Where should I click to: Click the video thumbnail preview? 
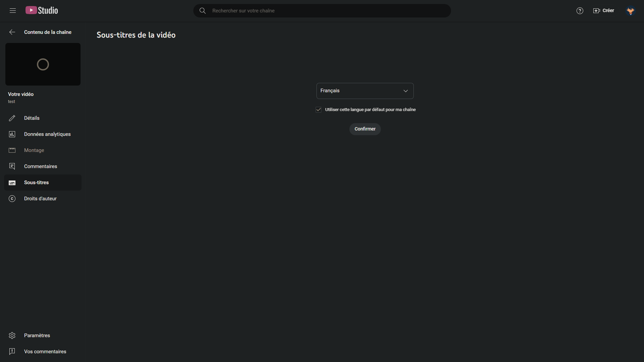pos(43,64)
